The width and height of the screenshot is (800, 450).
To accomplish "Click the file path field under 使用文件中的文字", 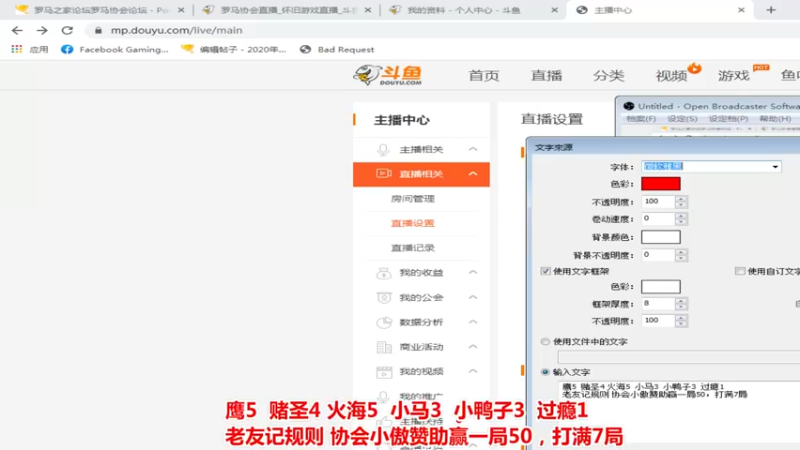I will coord(679,357).
